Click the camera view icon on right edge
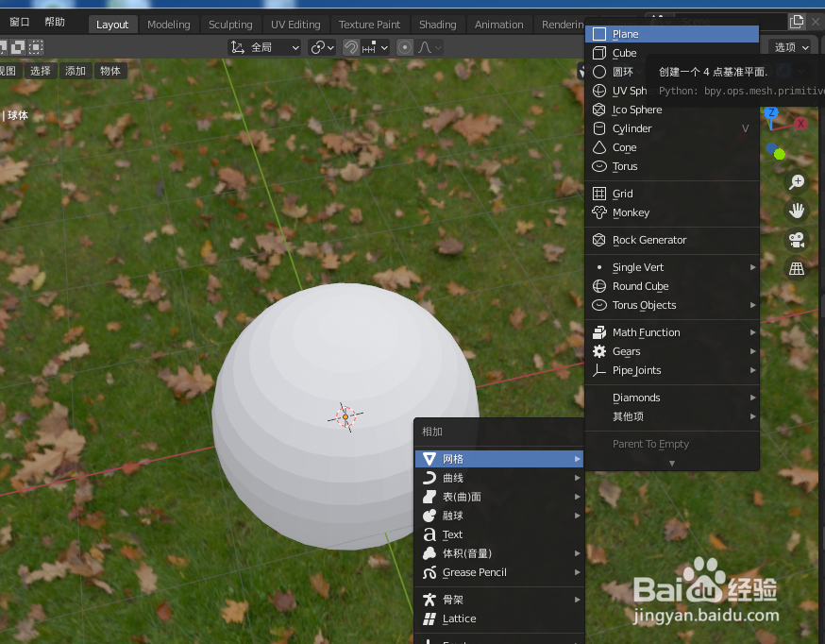825x644 pixels. pyautogui.click(x=797, y=239)
